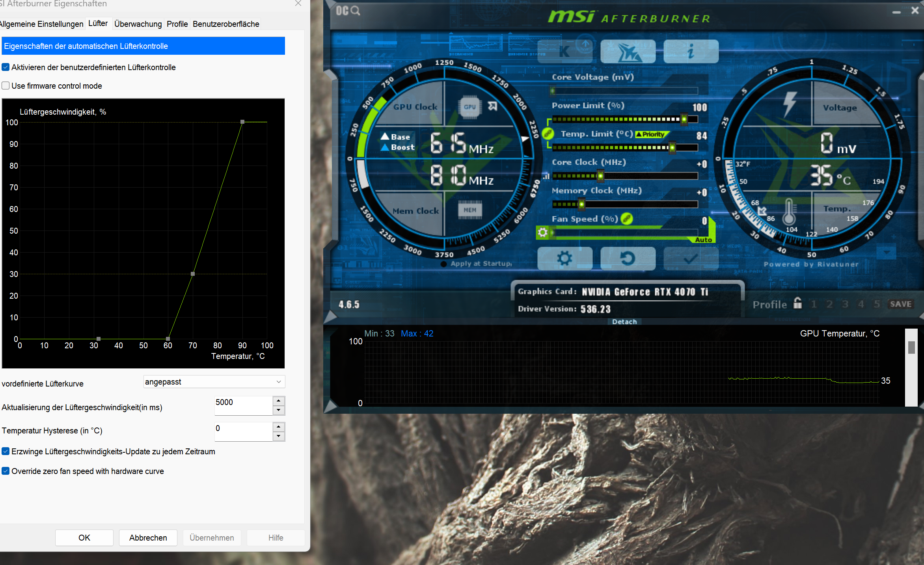Click the profile lock icon
Image resolution: width=924 pixels, height=565 pixels.
pos(797,303)
